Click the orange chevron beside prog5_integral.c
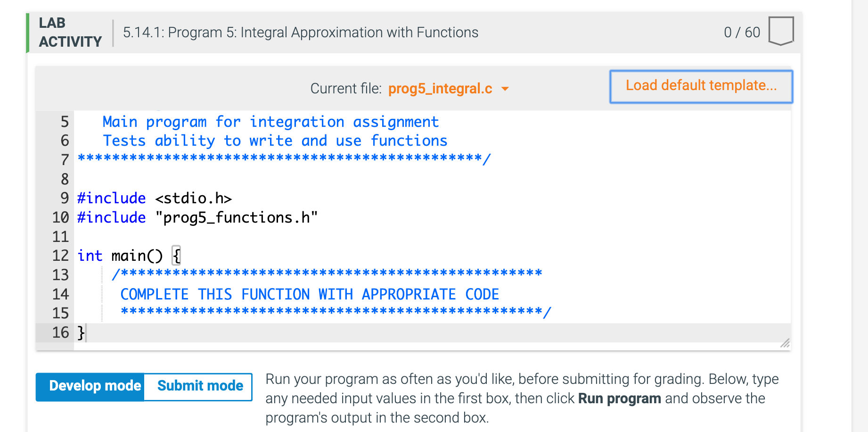Image resolution: width=868 pixels, height=432 pixels. click(505, 89)
